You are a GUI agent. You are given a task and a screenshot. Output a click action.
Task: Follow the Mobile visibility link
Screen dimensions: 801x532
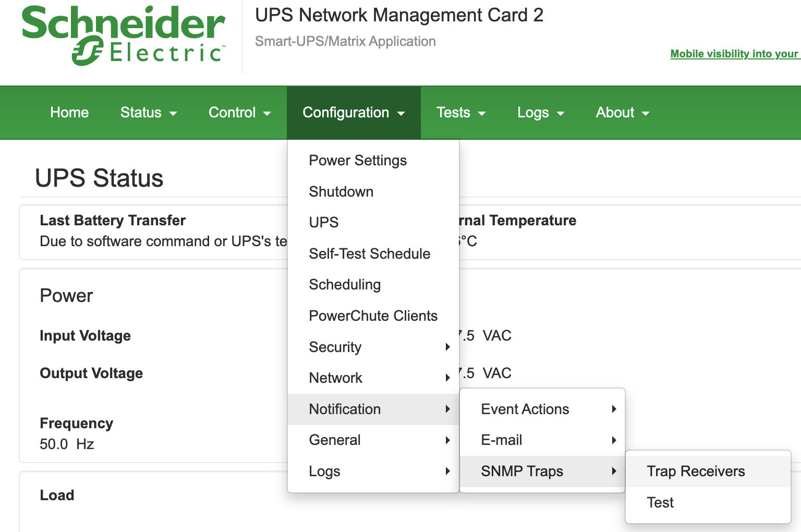tap(734, 54)
